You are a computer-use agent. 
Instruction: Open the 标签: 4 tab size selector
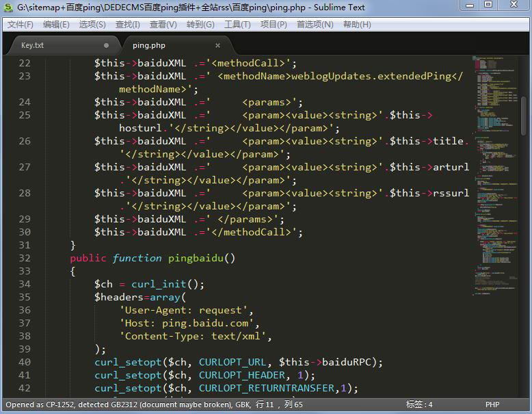(x=418, y=404)
